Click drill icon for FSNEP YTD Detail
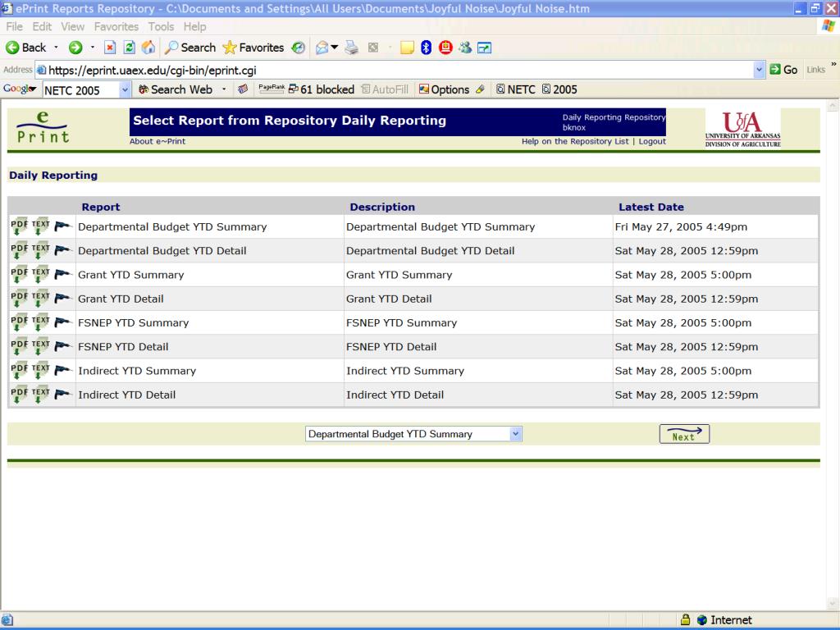The width and height of the screenshot is (840, 630). pos(63,347)
